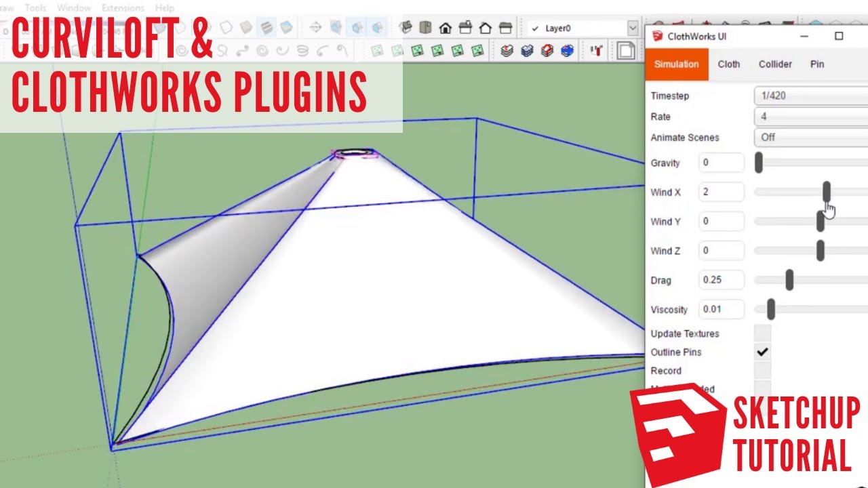Expand the Layer0 layer dropdown arrow
This screenshot has width=868, height=488.
(x=633, y=28)
